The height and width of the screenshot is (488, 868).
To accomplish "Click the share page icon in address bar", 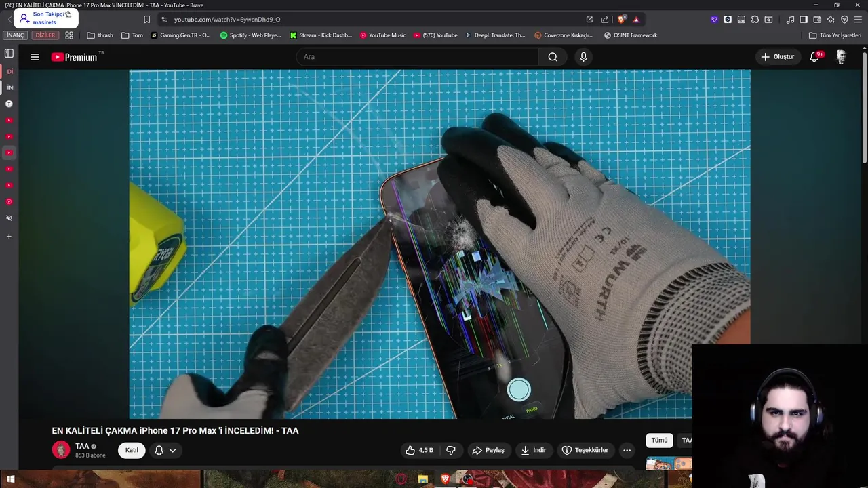I will (604, 19).
